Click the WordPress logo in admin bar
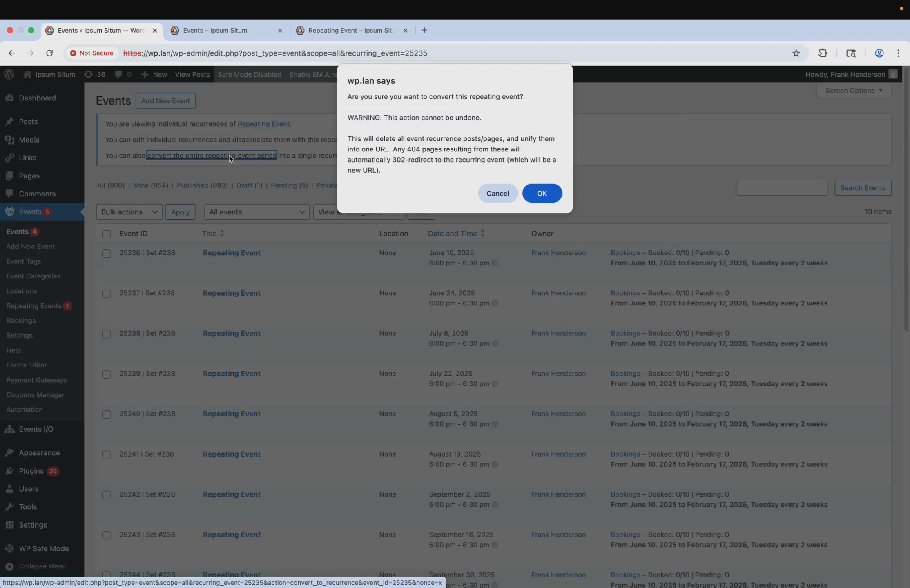This screenshot has height=588, width=910. 9,74
